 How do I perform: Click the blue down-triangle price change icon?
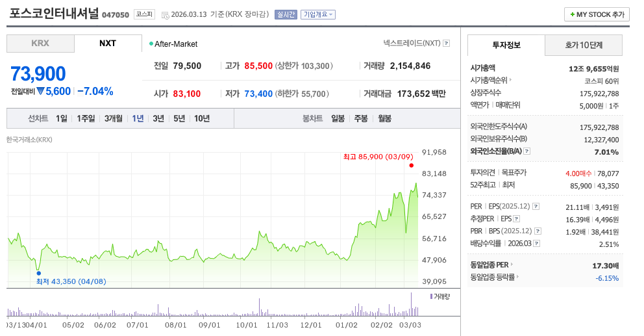click(40, 91)
